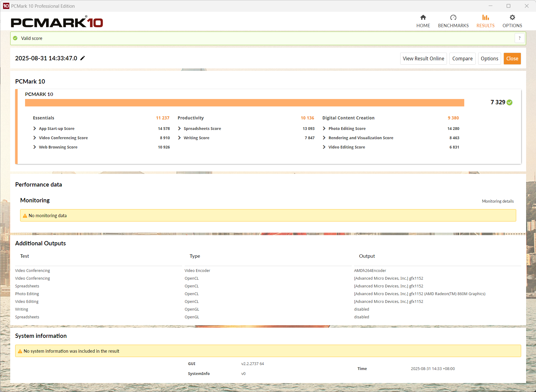This screenshot has width=536, height=392.
Task: Click the Video Encoder type cell
Action: [x=197, y=271]
